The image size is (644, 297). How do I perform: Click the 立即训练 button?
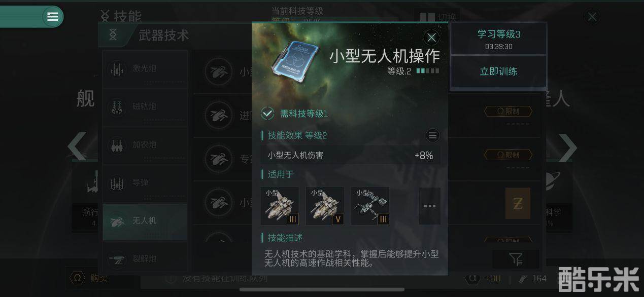tap(498, 71)
